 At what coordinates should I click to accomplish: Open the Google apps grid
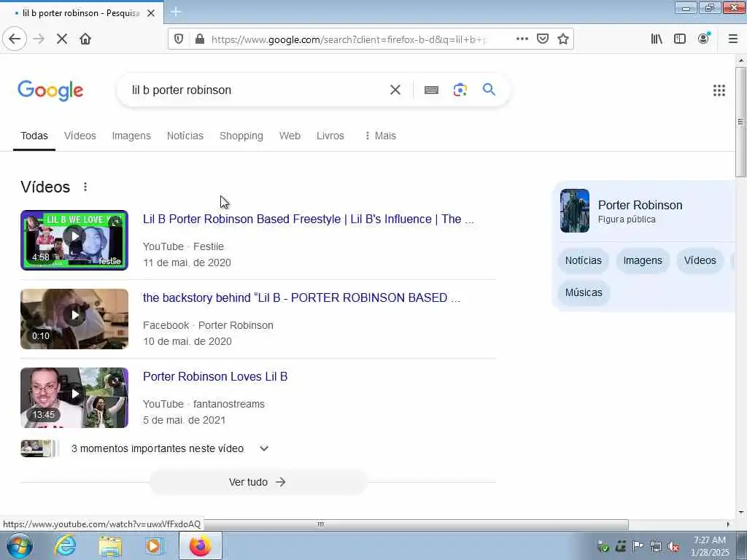click(x=719, y=90)
